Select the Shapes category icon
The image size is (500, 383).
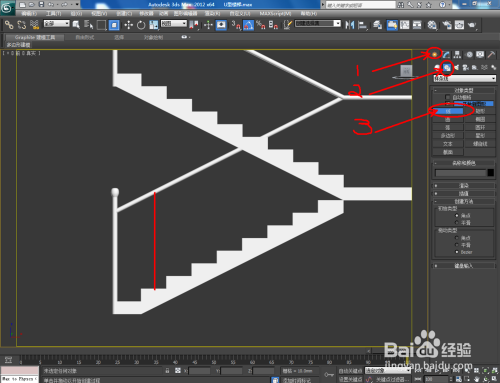447,68
